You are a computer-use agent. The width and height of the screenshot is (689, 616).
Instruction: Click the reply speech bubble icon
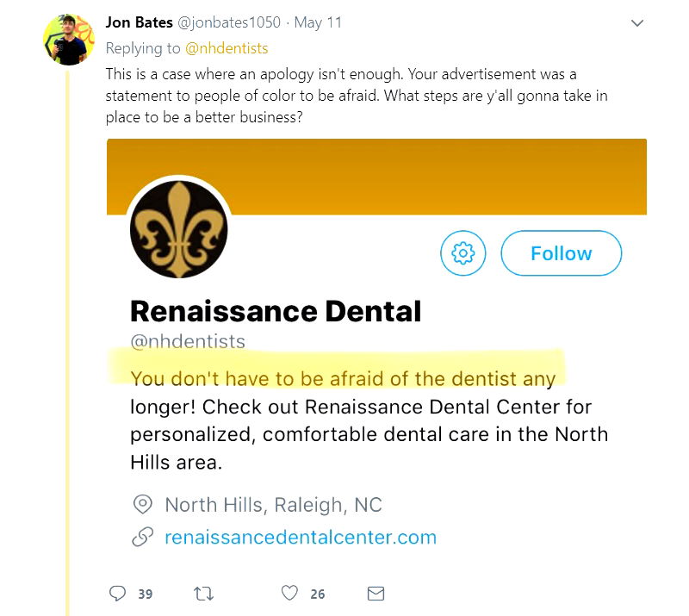click(118, 593)
